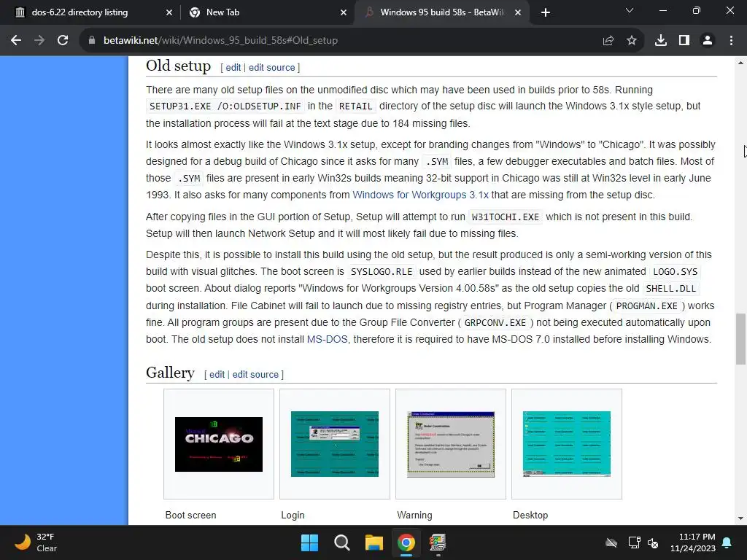Screen dimensions: 747x560
Task: Edit source of Old setup section
Action: click(x=272, y=68)
